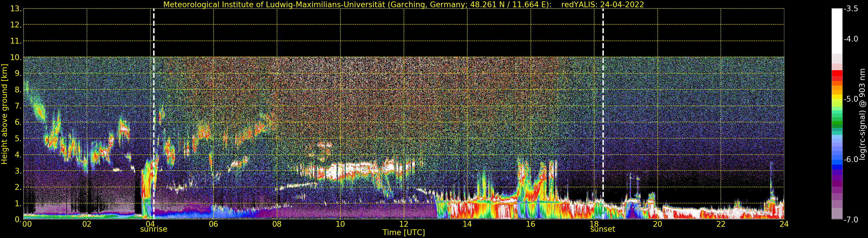Click the 'sunset' label below the time axis
868x238 pixels.
[x=602, y=229]
